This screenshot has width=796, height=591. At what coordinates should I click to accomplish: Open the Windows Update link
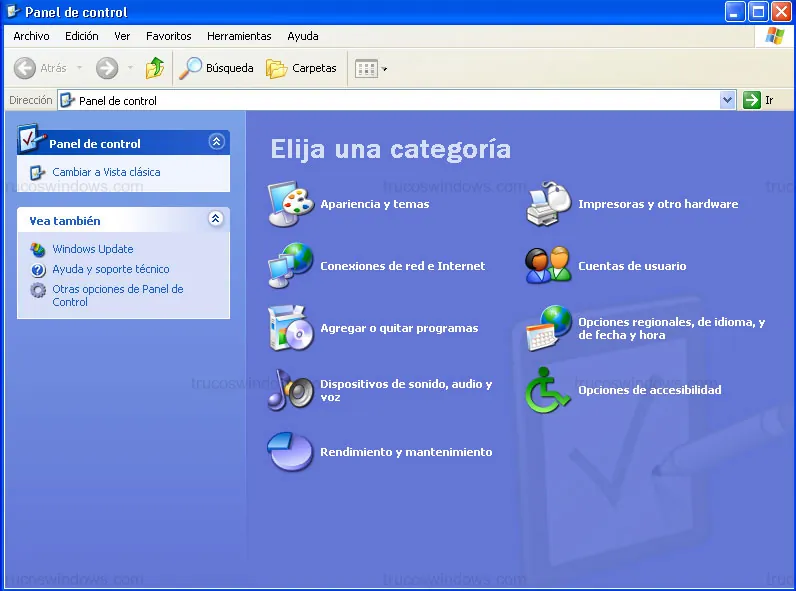click(92, 249)
